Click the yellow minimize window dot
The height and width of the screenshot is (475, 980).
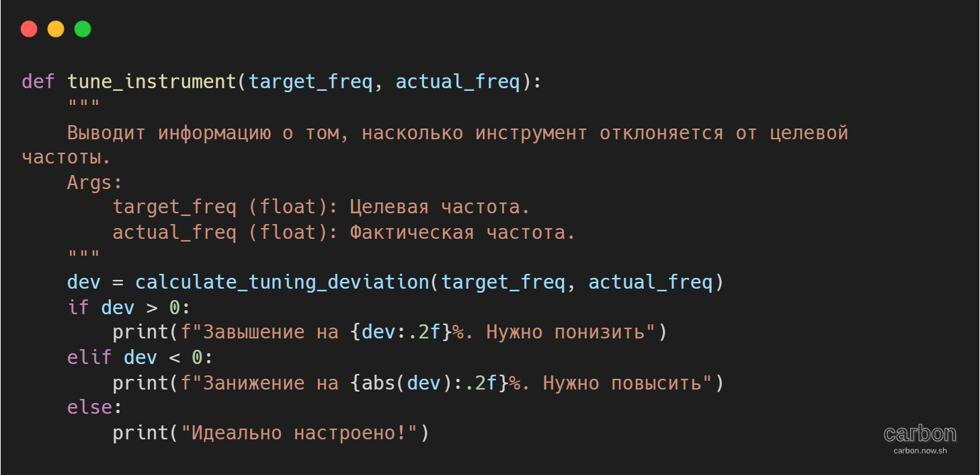tap(56, 29)
